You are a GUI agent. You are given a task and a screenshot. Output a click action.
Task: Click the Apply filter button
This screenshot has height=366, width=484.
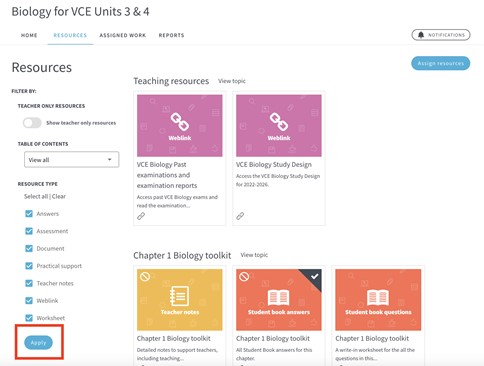tap(38, 343)
